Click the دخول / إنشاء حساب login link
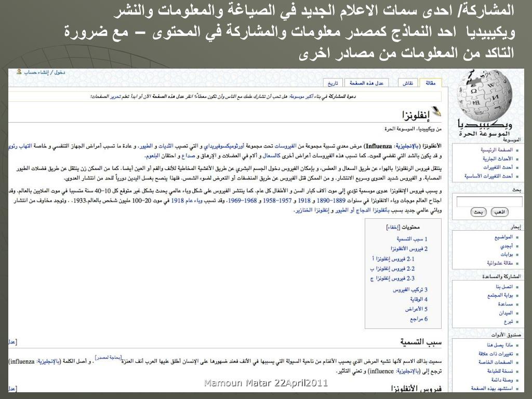 point(45,72)
